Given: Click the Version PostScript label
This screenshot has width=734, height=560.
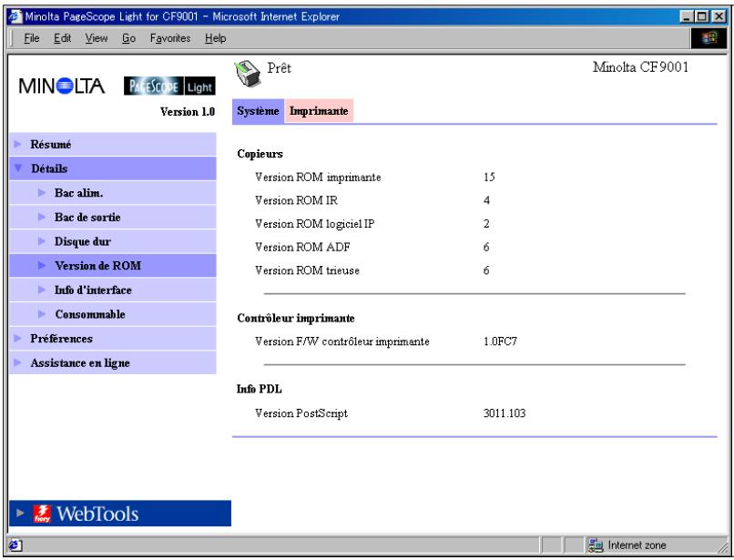Looking at the screenshot, I should pyautogui.click(x=301, y=413).
